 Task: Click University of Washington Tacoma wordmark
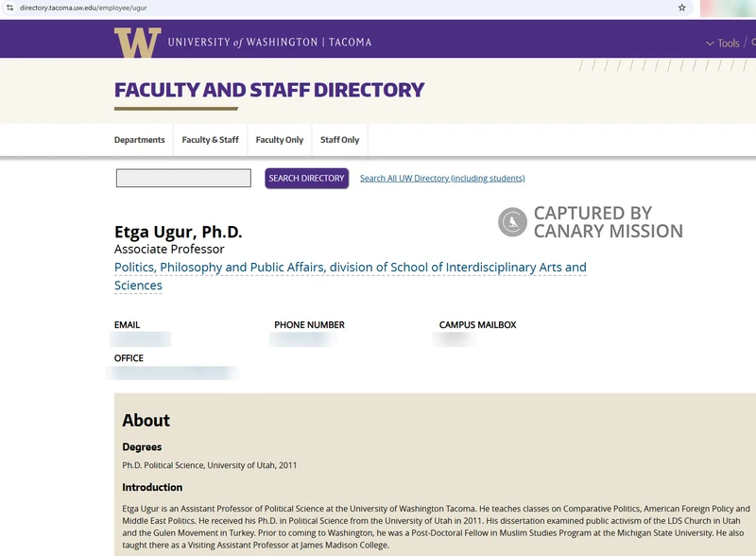coord(270,42)
